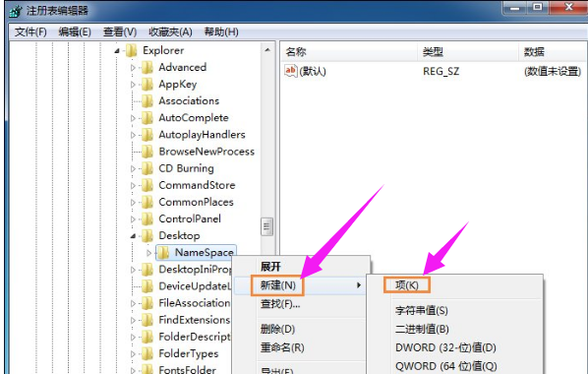Expand the CommonPlaces key
The width and height of the screenshot is (588, 374).
tap(133, 203)
